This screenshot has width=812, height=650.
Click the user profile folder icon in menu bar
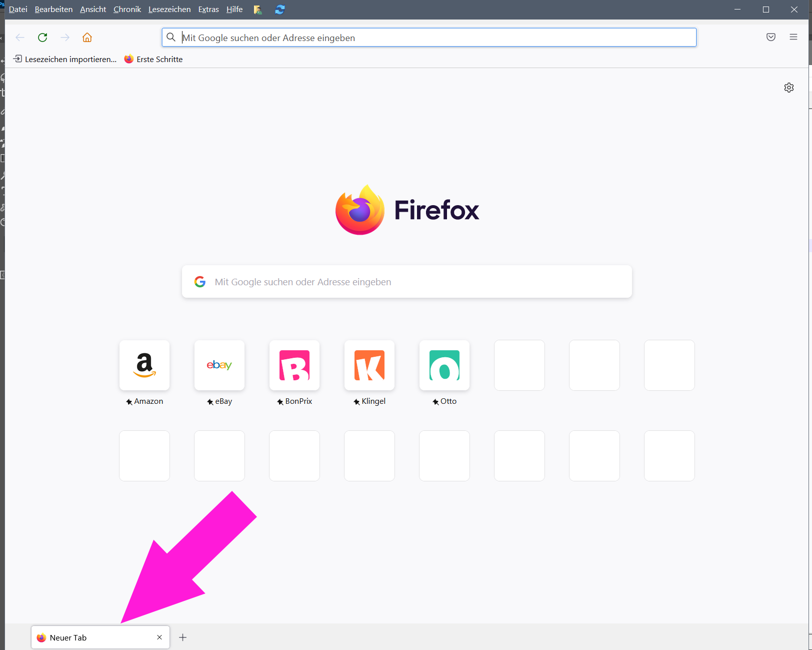pyautogui.click(x=258, y=10)
